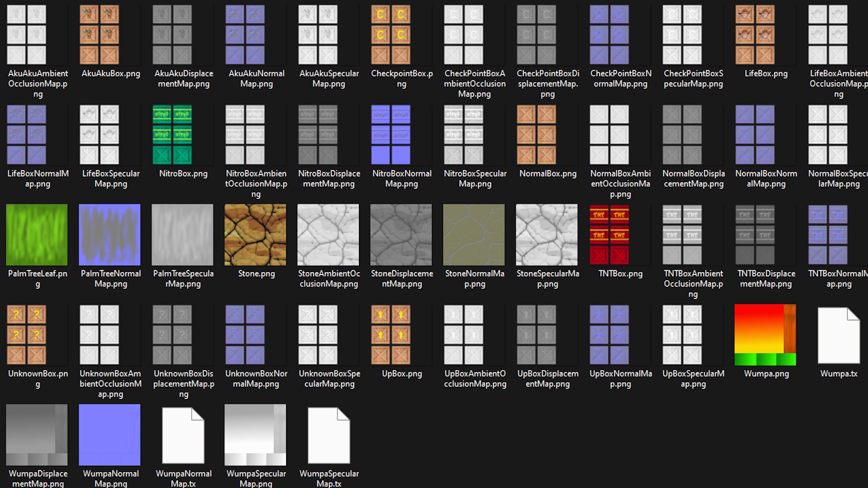
Task: Select the WumpaNormalMap.tx file icon
Action: 183,435
